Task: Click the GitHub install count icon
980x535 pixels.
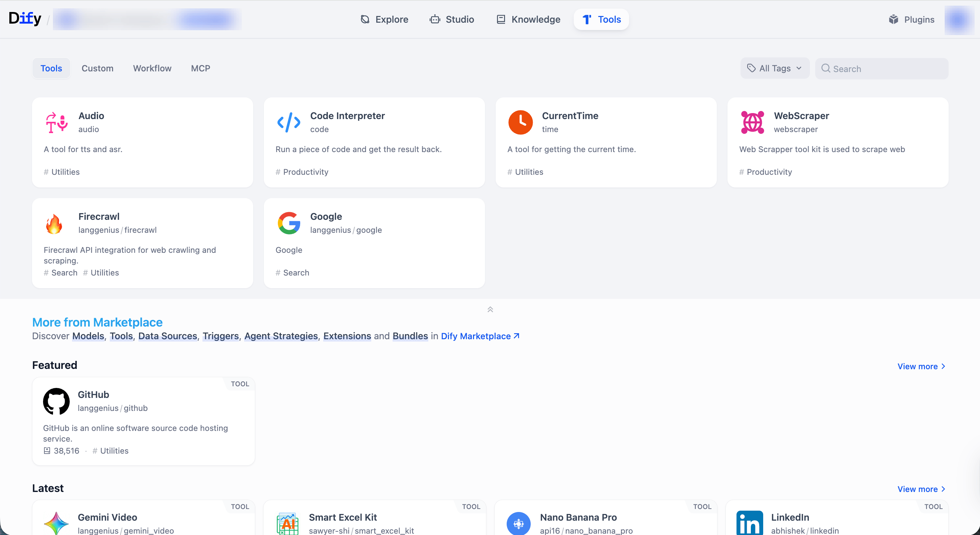Action: point(47,451)
